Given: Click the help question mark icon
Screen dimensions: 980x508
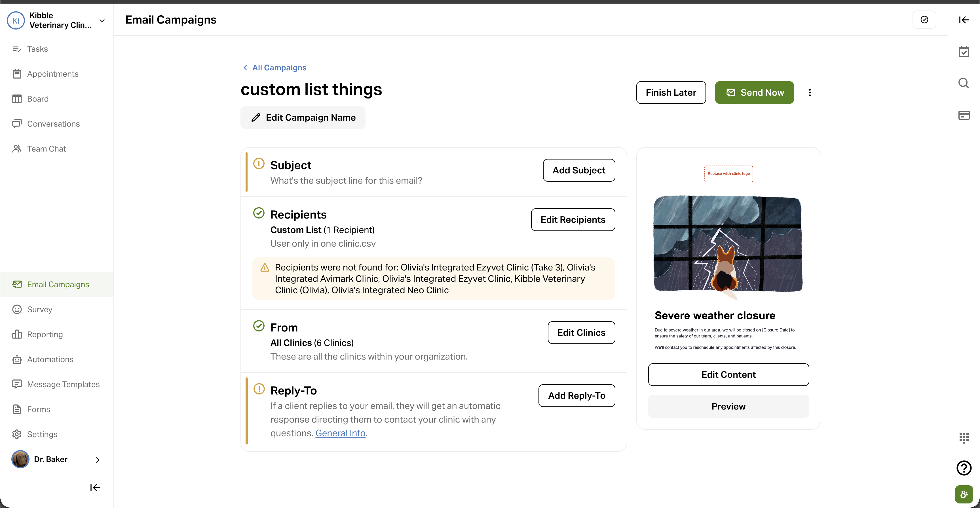Looking at the screenshot, I should tap(964, 468).
